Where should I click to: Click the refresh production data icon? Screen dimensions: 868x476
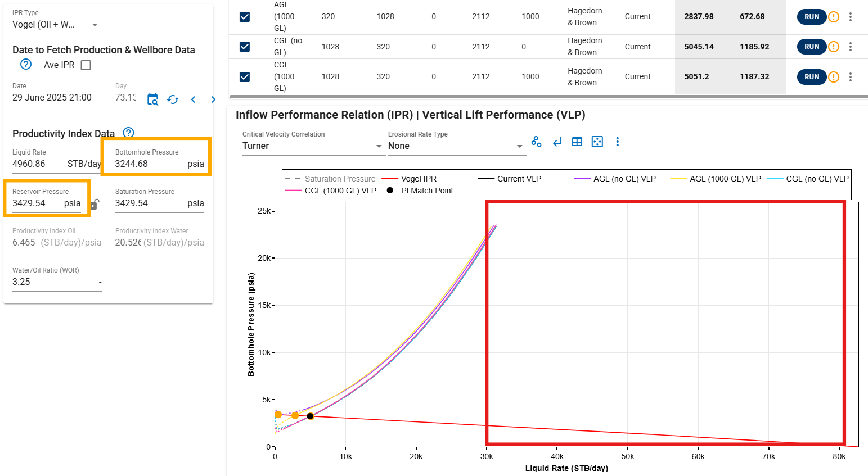pos(173,99)
